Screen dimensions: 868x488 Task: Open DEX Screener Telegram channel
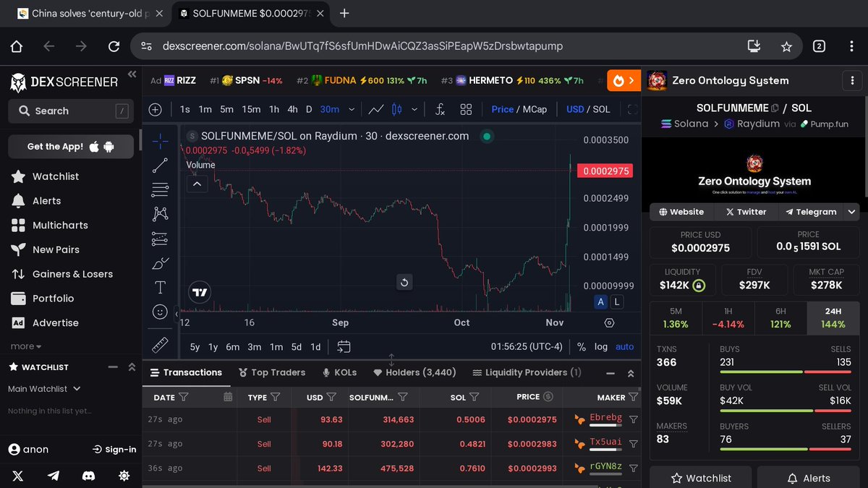point(54,475)
